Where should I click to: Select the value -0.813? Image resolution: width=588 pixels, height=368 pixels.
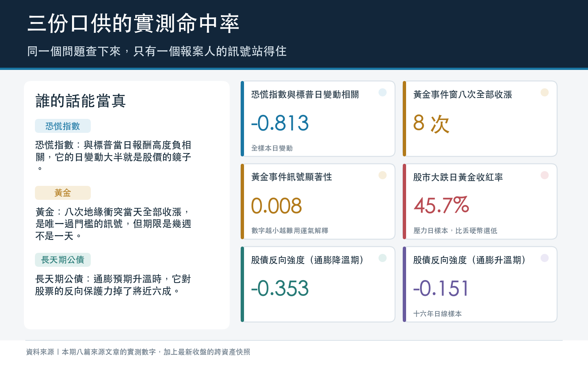tap(280, 123)
